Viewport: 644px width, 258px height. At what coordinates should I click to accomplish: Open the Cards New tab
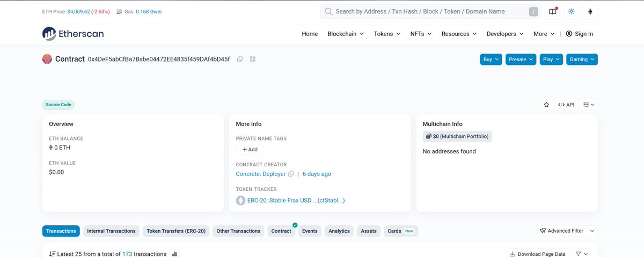pyautogui.click(x=401, y=231)
